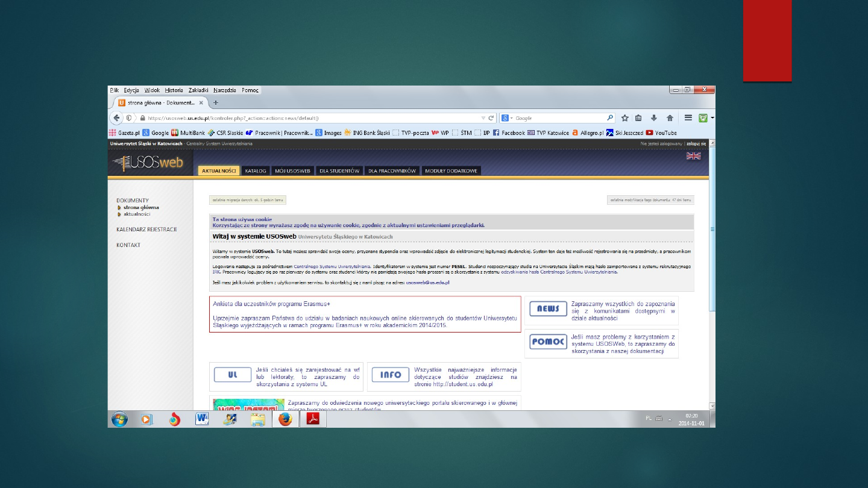Click the browser back arrow button
The width and height of the screenshot is (868, 488).
(x=116, y=118)
